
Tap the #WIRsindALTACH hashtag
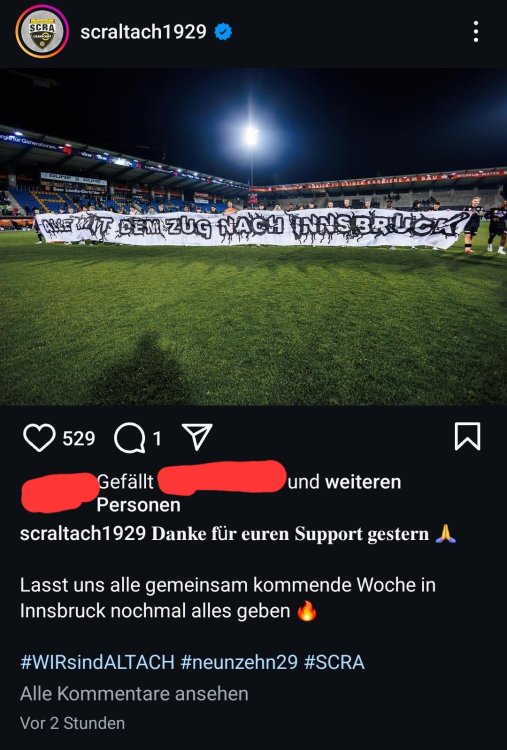(98, 662)
